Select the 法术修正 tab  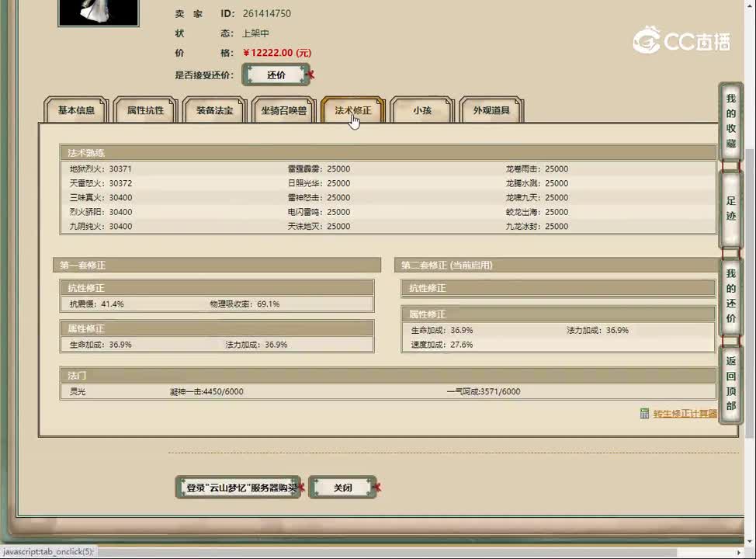click(353, 110)
